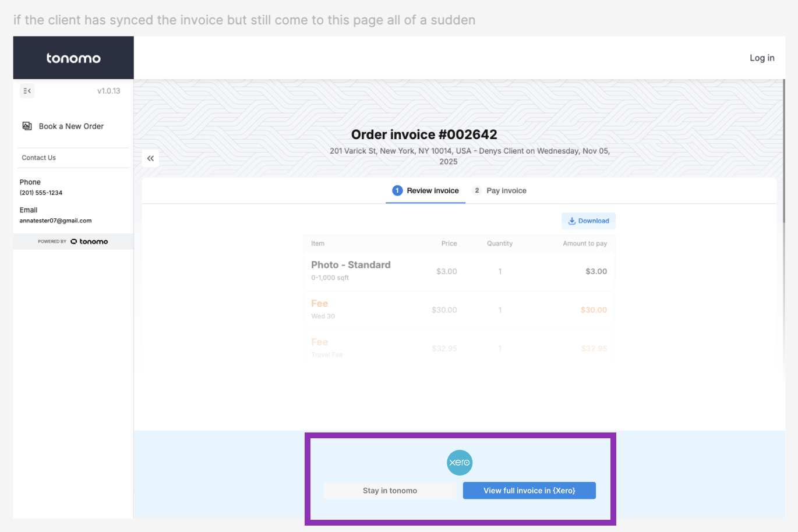Click the annatester07@gmail.com email address
Image resolution: width=798 pixels, height=532 pixels.
pyautogui.click(x=55, y=221)
